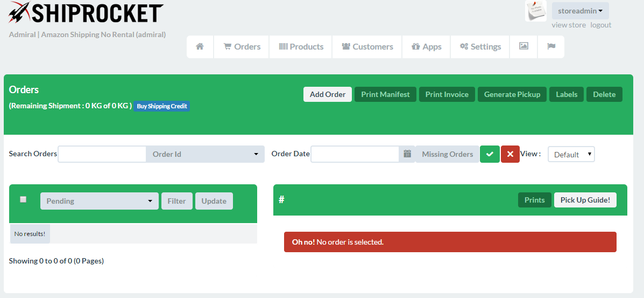Open the View Default dropdown
This screenshot has width=644, height=298.
[x=571, y=155]
